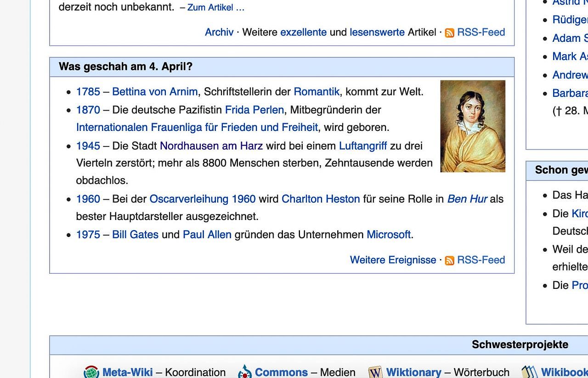Click the Internationalen Frauenliga für Frieden link
588x378 pixels.
click(197, 127)
